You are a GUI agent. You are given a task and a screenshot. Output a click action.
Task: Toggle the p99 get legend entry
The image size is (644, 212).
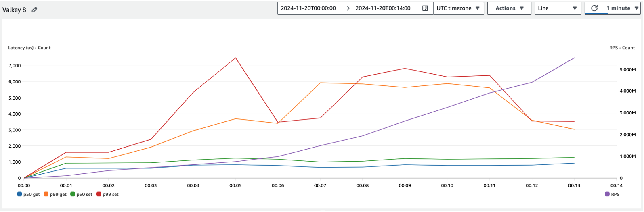[55, 195]
